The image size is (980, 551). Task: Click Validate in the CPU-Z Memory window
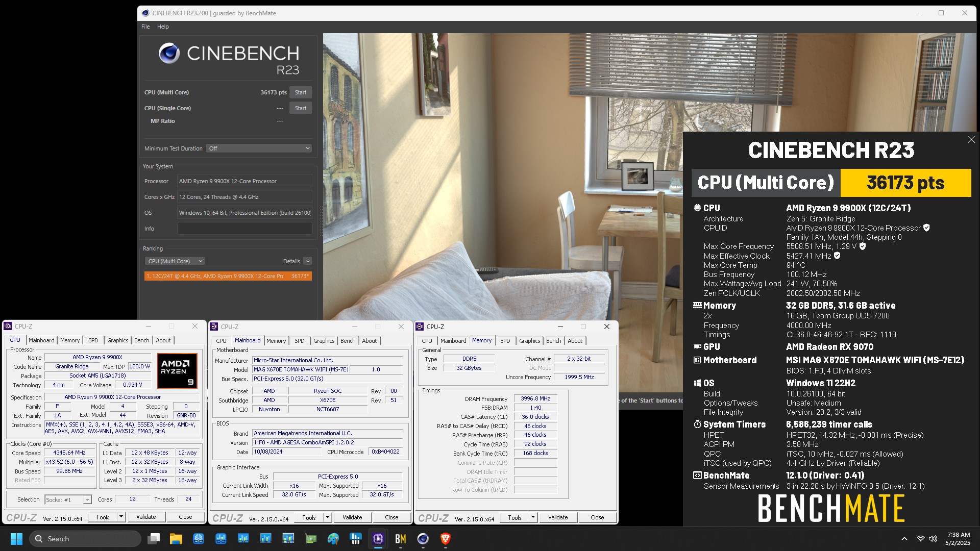[x=558, y=517]
